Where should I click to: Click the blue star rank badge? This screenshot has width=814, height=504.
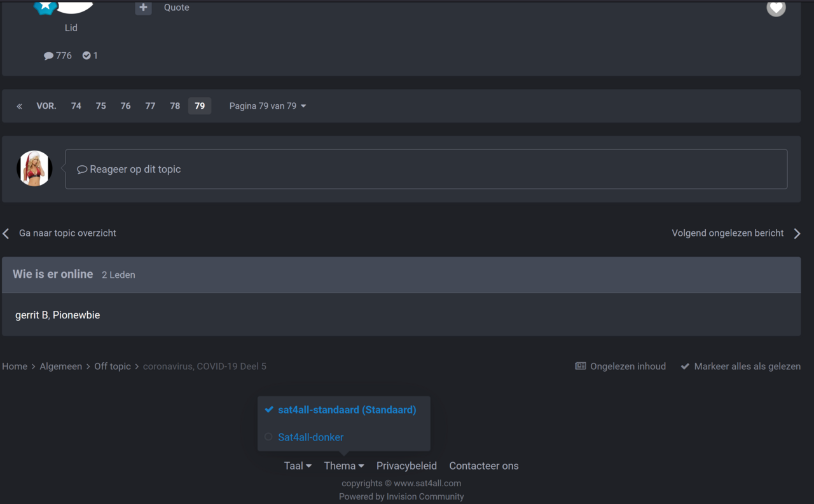45,6
